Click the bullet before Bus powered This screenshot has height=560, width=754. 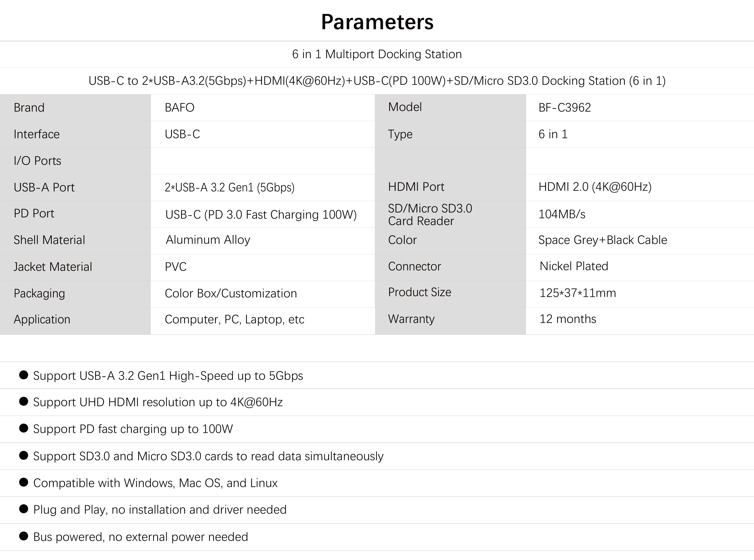pyautogui.click(x=24, y=536)
